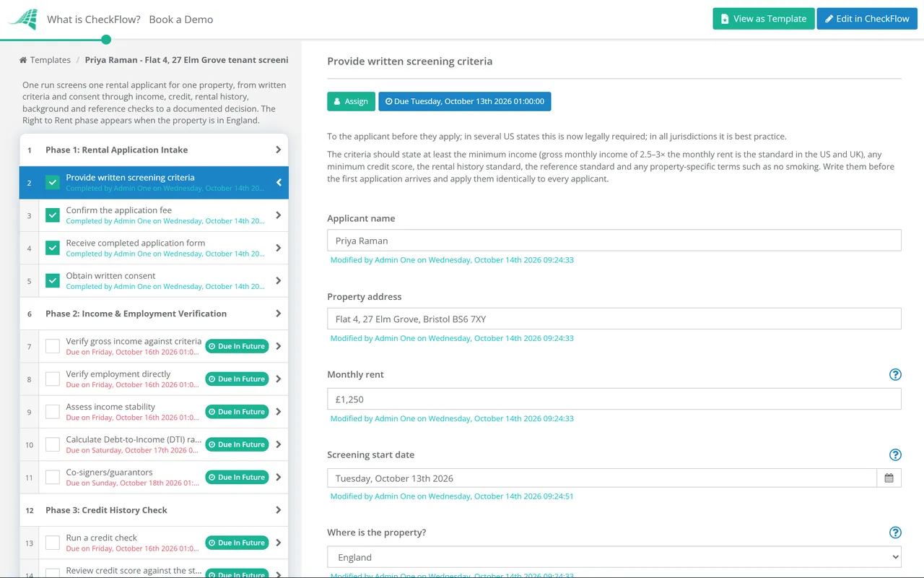Open help icon for Monthly rent

(895, 374)
